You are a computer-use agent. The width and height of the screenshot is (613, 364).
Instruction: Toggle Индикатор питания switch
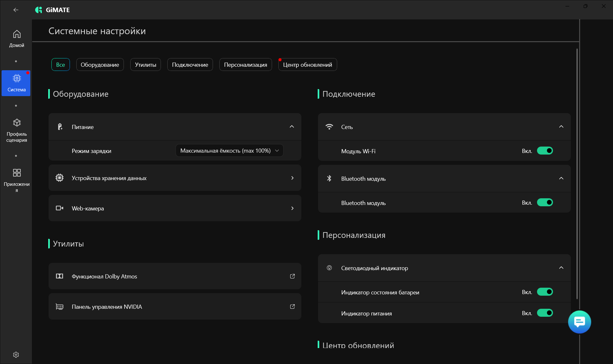click(x=545, y=313)
